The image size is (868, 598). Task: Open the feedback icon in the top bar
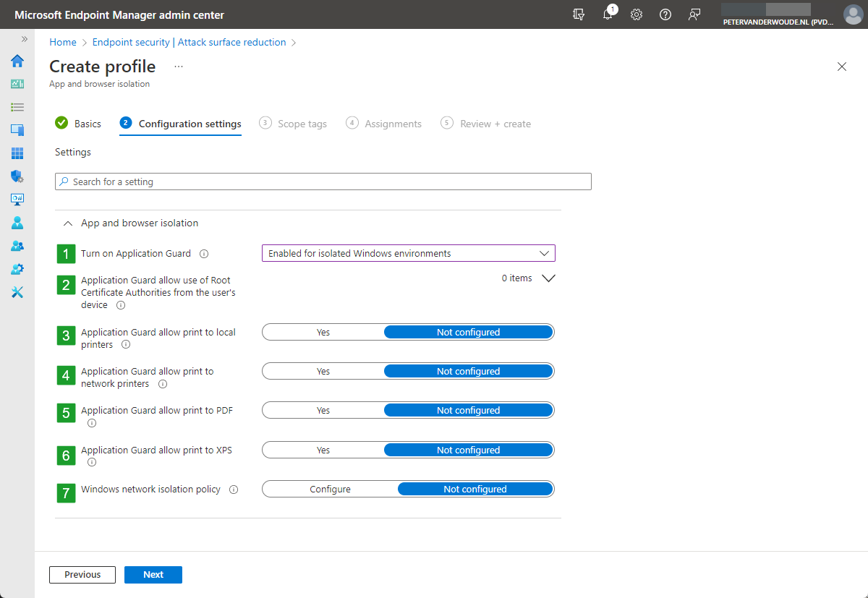pyautogui.click(x=694, y=14)
